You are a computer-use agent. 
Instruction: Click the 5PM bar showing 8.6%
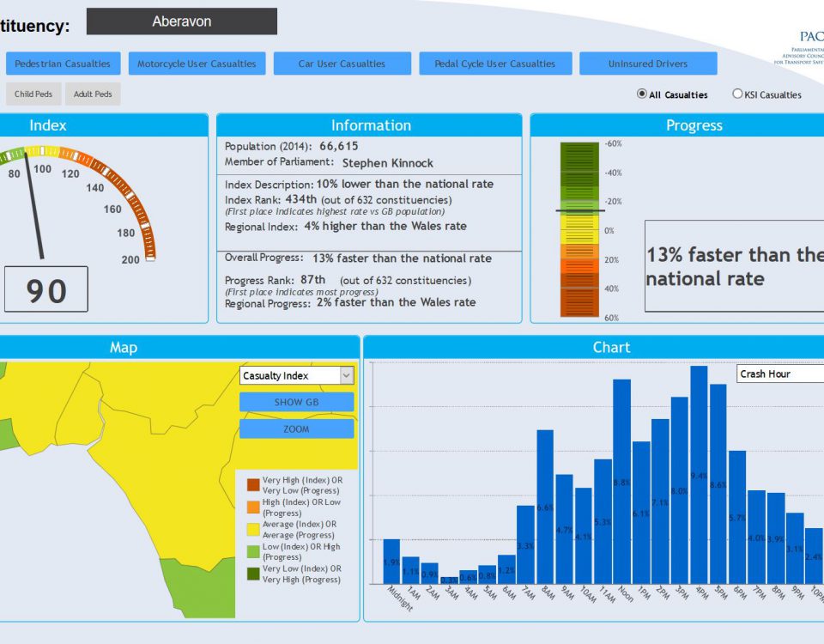point(718,483)
